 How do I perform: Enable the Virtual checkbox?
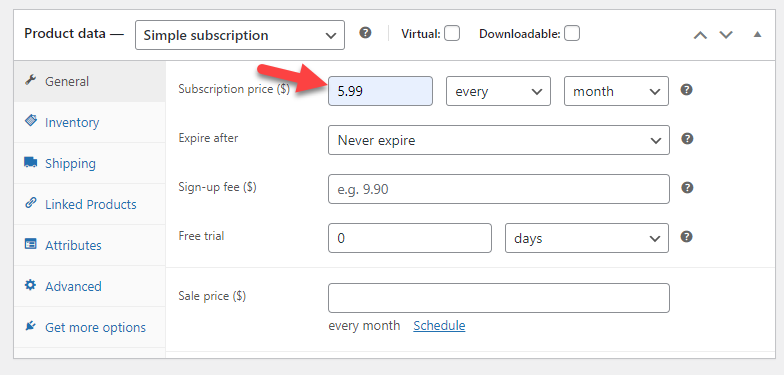(x=452, y=34)
